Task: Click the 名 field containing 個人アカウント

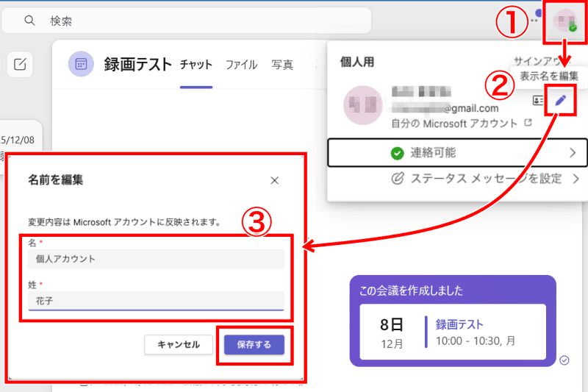Action: click(x=156, y=259)
